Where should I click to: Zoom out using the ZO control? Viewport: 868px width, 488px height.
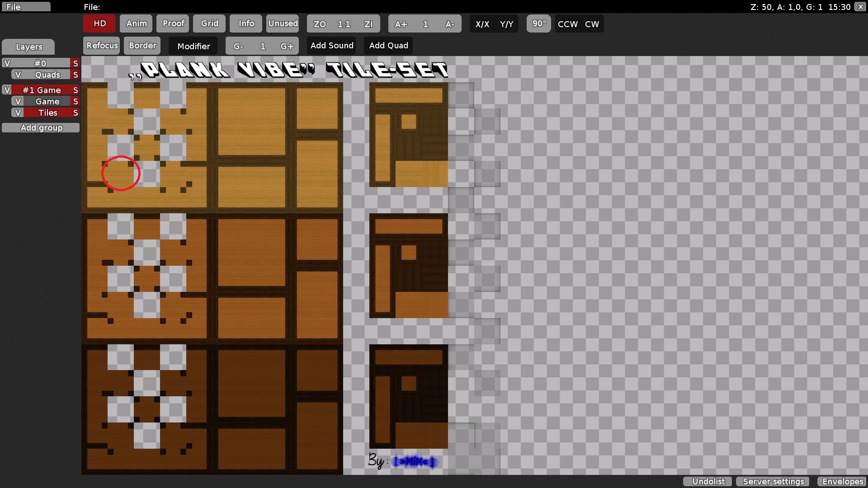tap(319, 24)
